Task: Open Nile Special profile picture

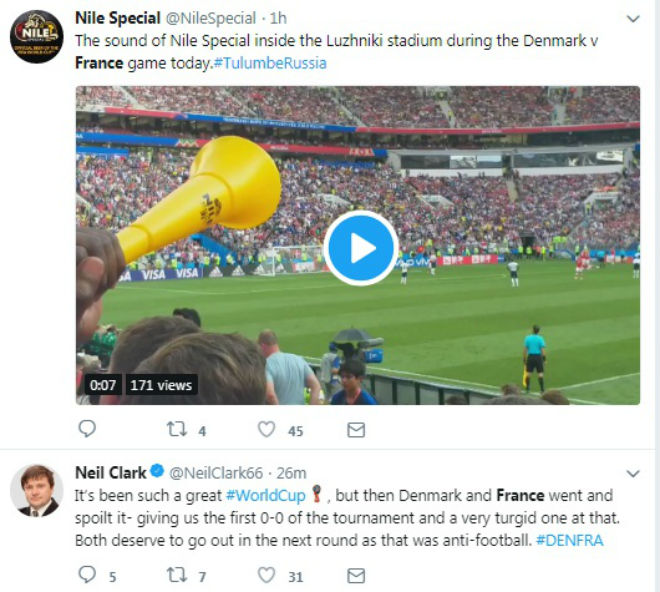Action: pos(37,37)
